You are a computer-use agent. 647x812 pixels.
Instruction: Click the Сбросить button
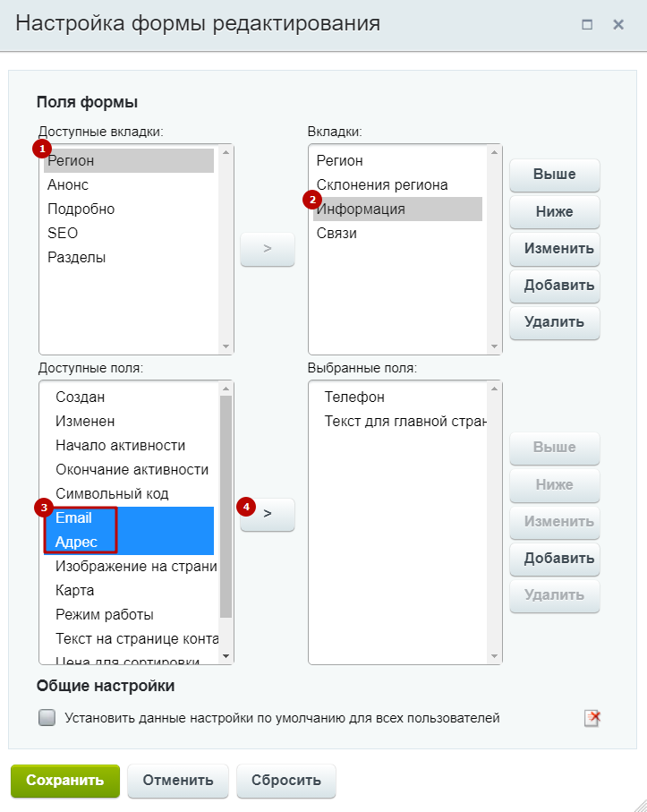click(x=286, y=781)
